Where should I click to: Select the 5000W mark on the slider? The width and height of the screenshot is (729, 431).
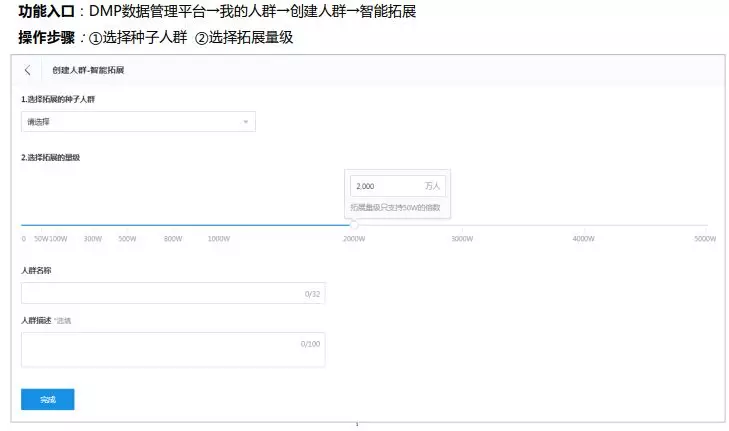click(x=705, y=239)
